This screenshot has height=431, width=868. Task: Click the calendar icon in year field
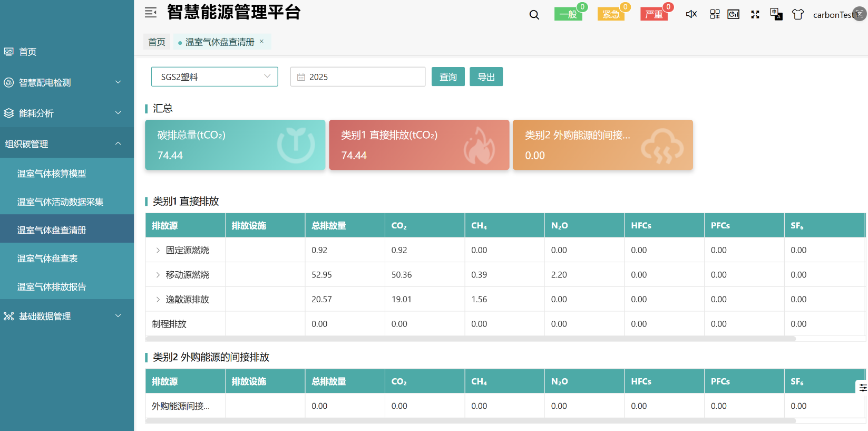[x=301, y=77]
